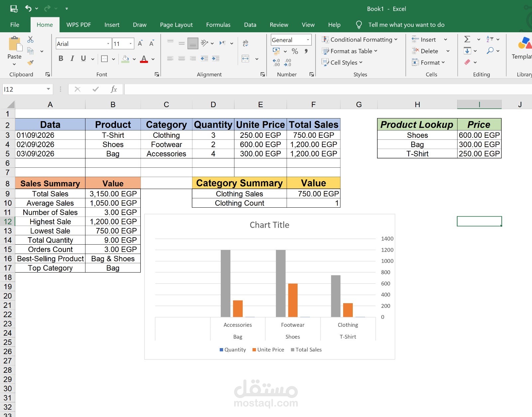532x417 pixels.
Task: Click the Cut scissors icon
Action: point(30,39)
